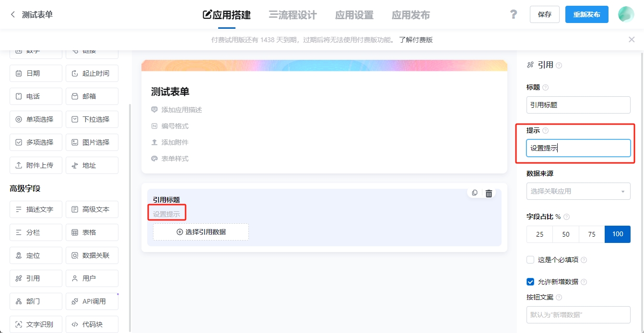Add the 定位 location field
This screenshot has height=333, width=644.
(36, 255)
